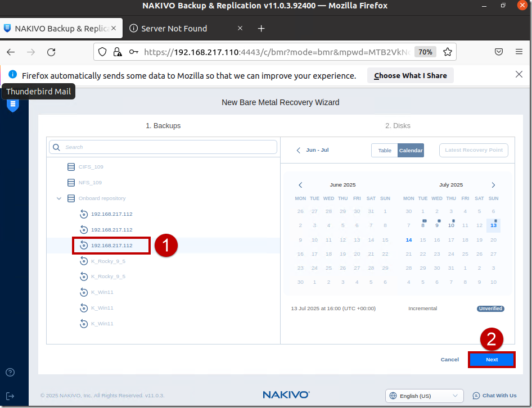Viewport: 532px width, 408px height.
Task: Click the connection security padlock icon
Action: pyautogui.click(x=118, y=52)
